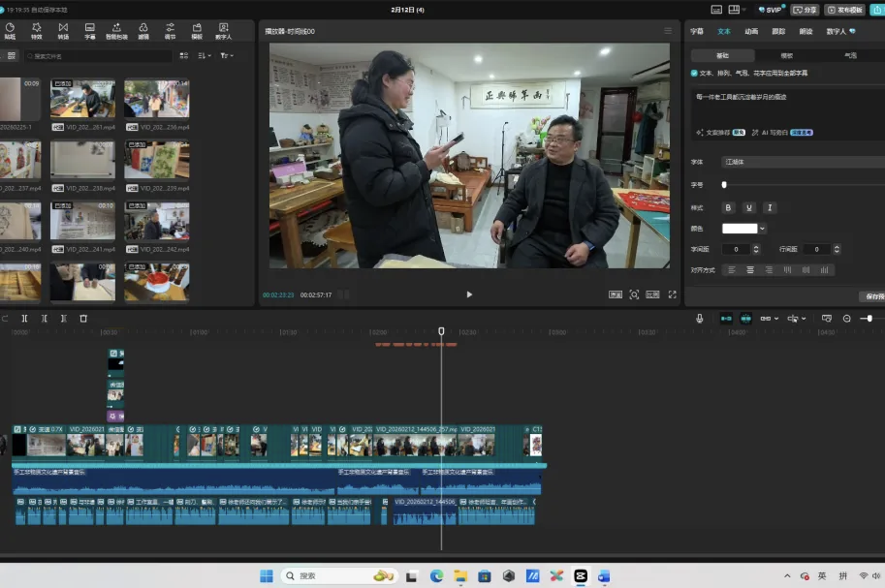Open the 贴纸 stickers panel
Screen dimensions: 885x588
point(10,30)
